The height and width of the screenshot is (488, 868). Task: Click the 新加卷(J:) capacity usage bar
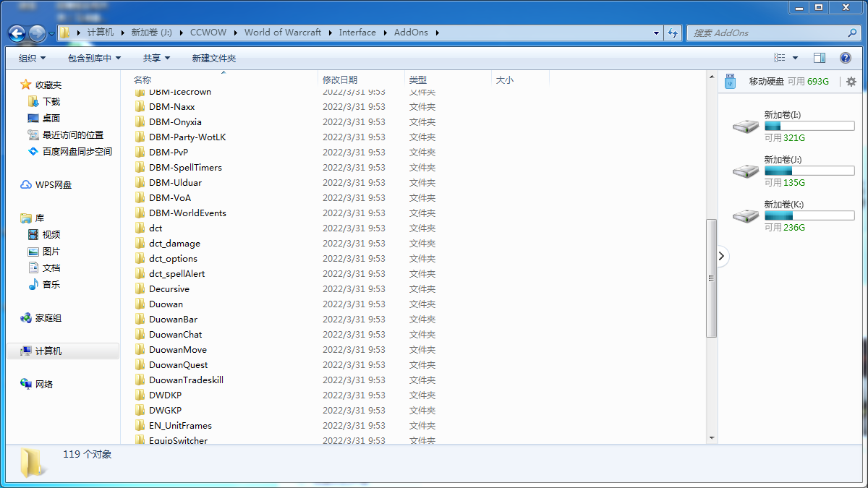click(809, 171)
